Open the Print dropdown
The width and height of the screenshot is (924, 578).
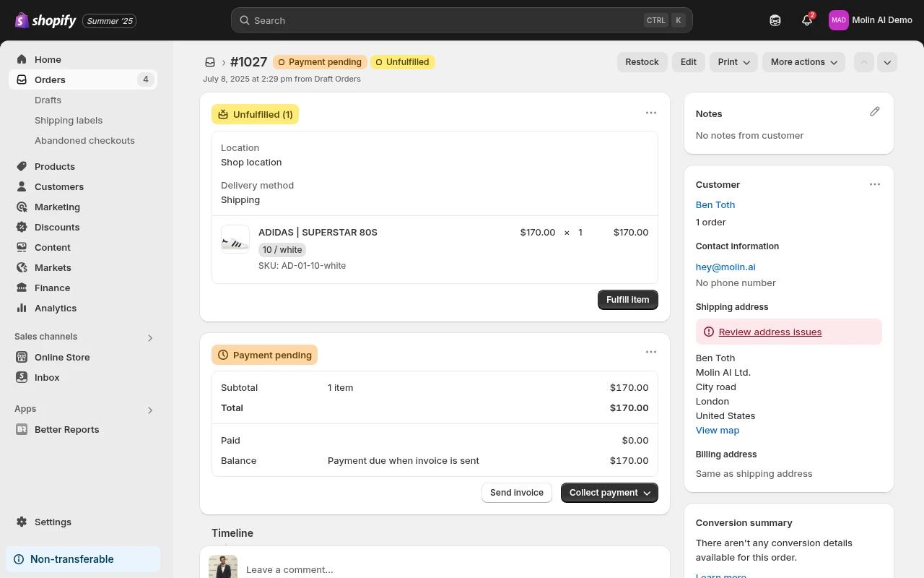[x=733, y=62]
